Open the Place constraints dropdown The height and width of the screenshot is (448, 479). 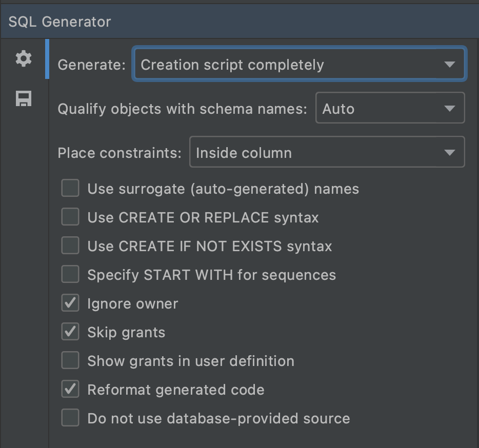click(327, 152)
